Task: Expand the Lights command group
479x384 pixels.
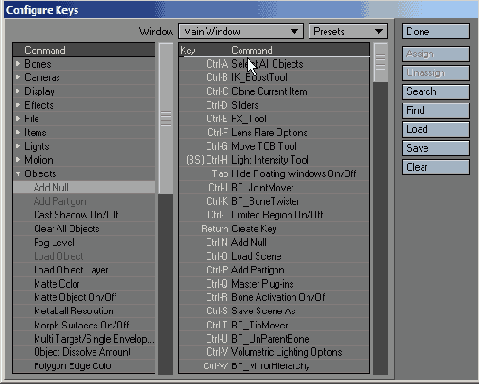Action: (18, 146)
